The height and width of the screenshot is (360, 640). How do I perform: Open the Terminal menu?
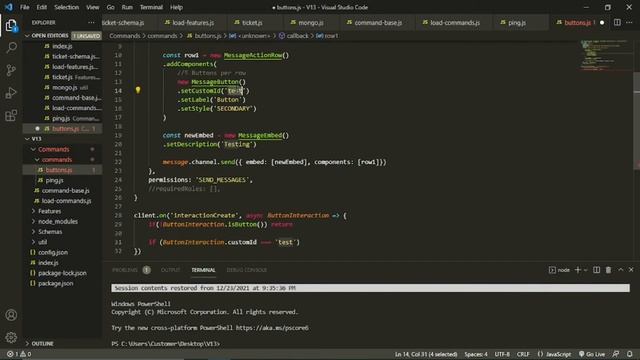(x=151, y=7)
